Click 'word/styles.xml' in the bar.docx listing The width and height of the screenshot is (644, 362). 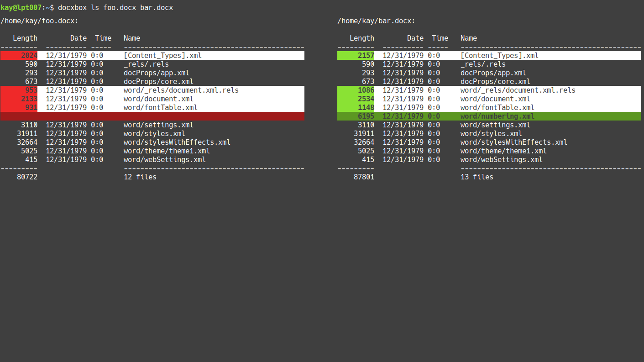click(491, 134)
